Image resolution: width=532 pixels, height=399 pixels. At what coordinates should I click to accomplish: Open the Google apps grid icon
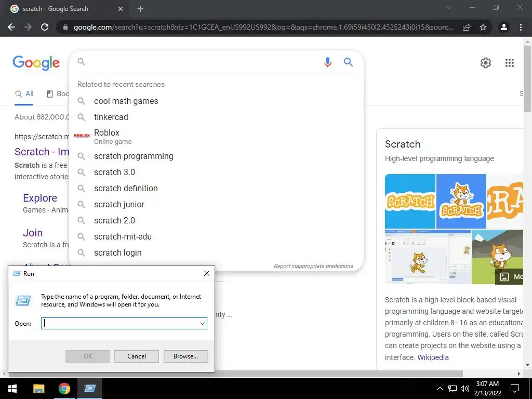click(x=510, y=63)
